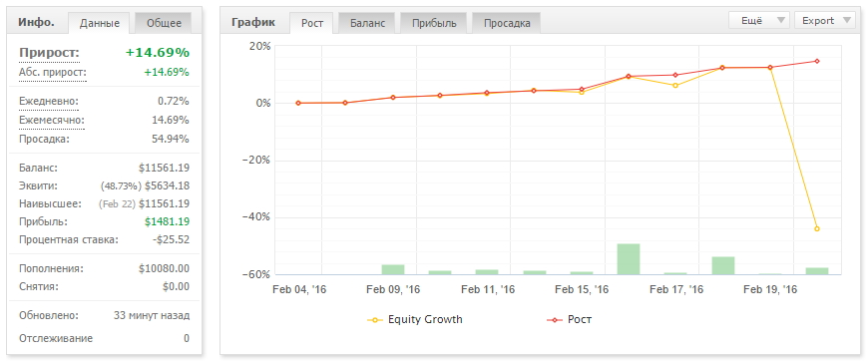The height and width of the screenshot is (362, 868).
Task: Open the Общее tab
Action: [164, 23]
